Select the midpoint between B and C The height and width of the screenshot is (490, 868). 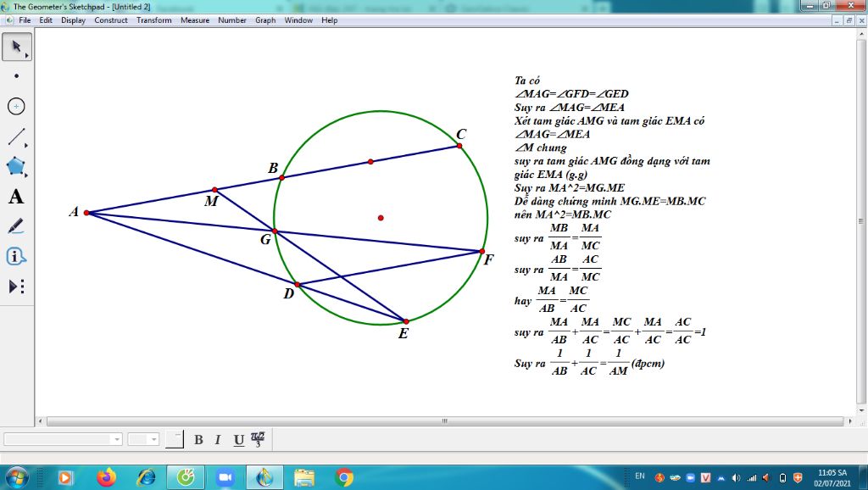tap(370, 162)
